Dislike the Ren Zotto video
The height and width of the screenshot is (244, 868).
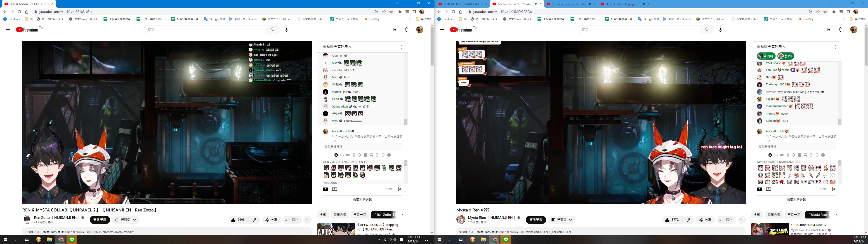[x=254, y=220]
